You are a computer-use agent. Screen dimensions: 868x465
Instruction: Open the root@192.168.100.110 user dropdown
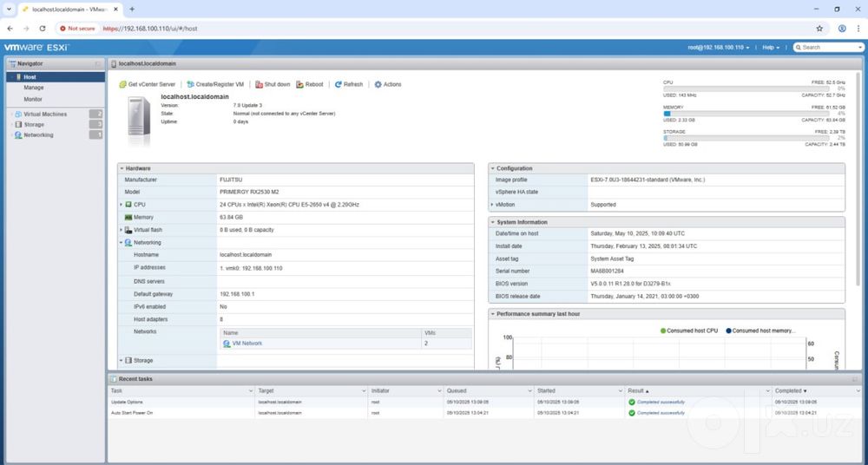pyautogui.click(x=719, y=48)
